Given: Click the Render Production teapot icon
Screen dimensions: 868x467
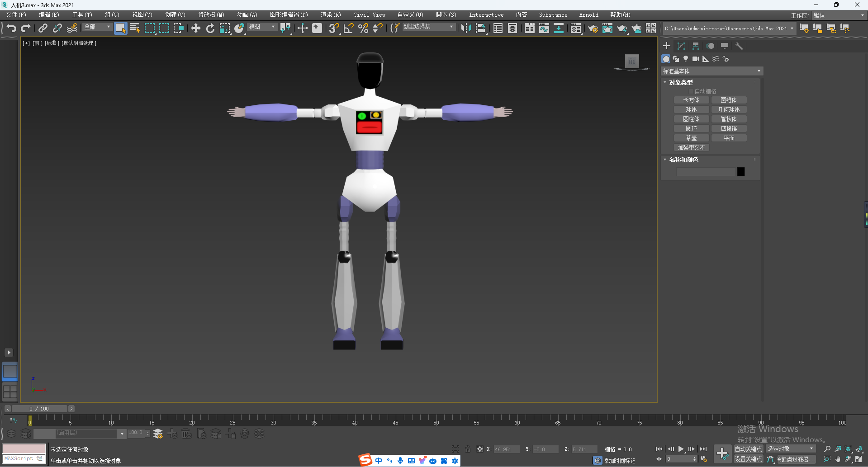Looking at the screenshot, I should tap(622, 28).
